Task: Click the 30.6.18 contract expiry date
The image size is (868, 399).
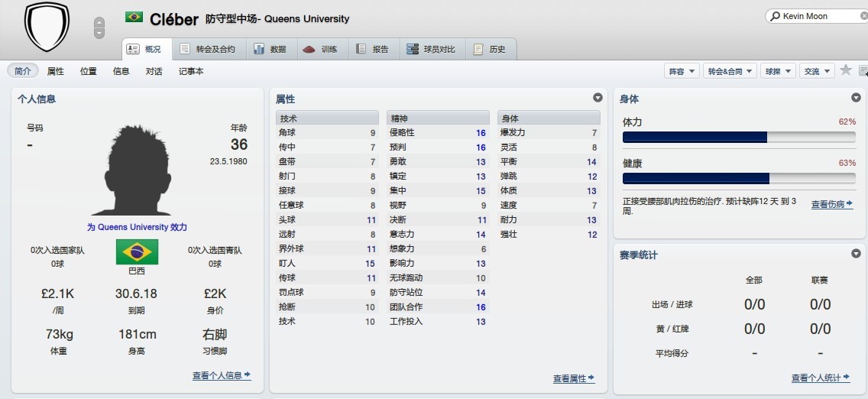Action: click(136, 294)
